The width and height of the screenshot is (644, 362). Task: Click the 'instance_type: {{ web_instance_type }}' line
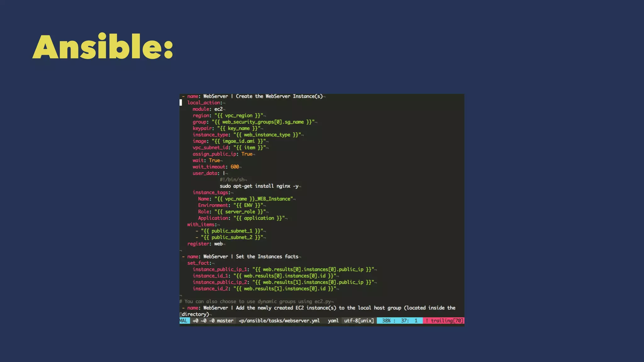point(248,135)
